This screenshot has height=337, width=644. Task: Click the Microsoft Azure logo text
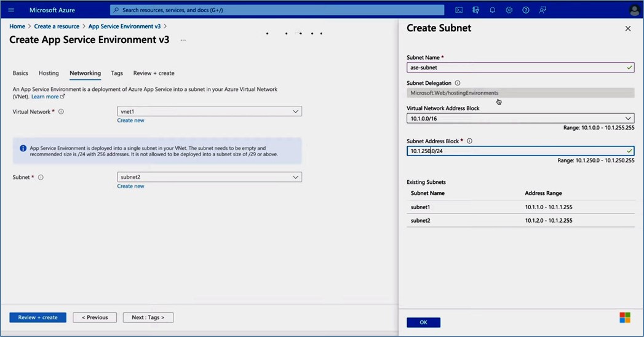point(52,10)
